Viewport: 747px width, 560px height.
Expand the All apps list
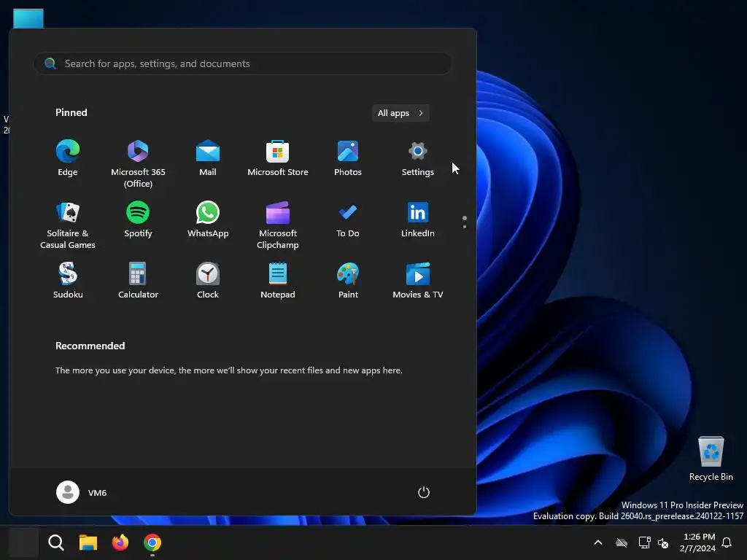point(400,113)
